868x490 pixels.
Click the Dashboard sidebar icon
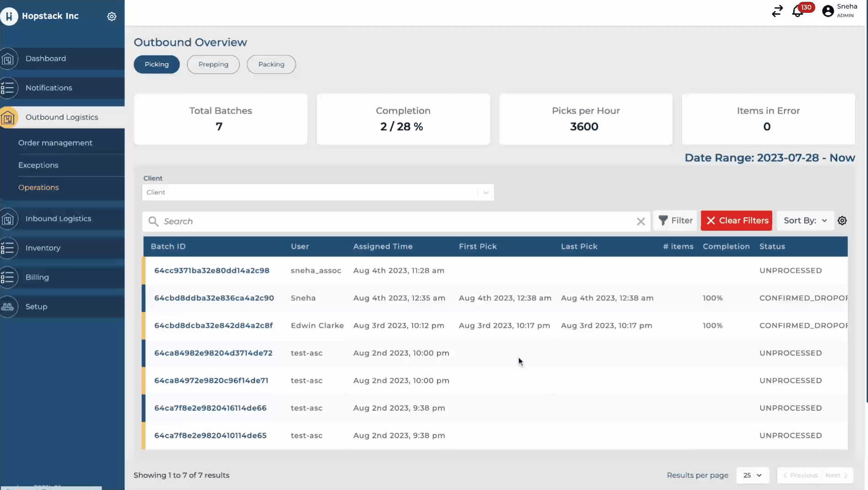[8, 59]
